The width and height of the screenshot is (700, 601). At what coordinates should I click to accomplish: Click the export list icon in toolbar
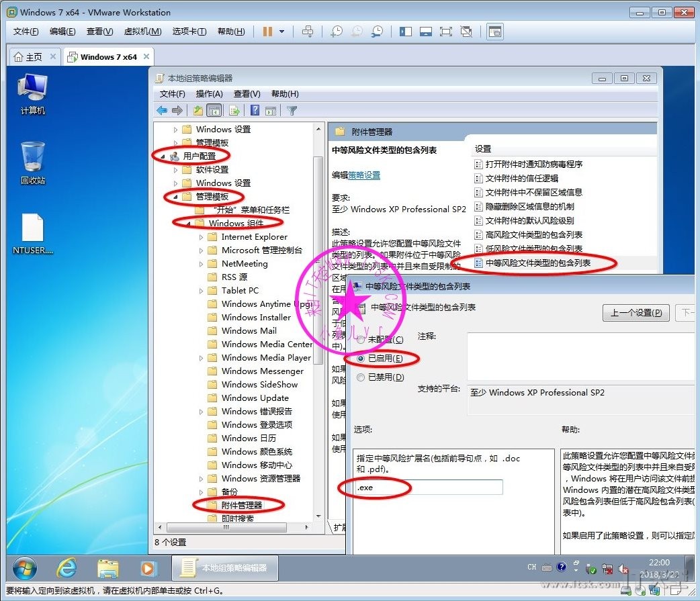pos(234,111)
